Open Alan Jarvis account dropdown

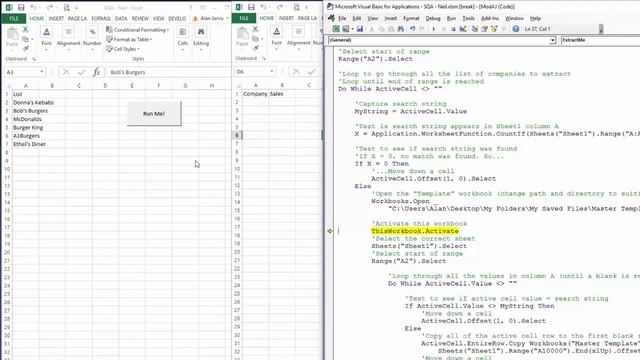pos(212,18)
